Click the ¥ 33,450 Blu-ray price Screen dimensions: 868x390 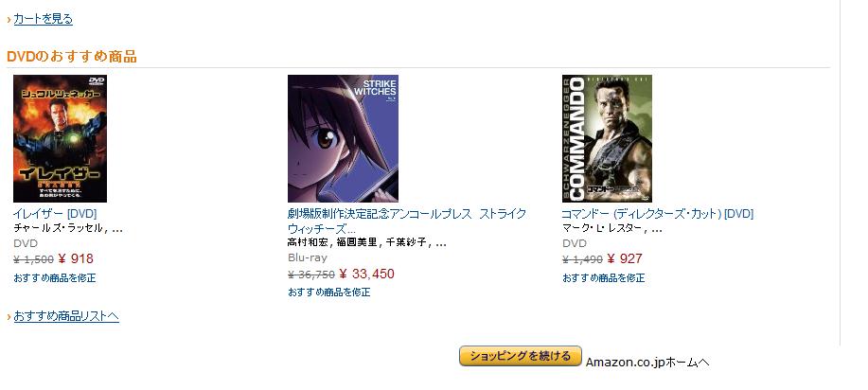tap(366, 274)
